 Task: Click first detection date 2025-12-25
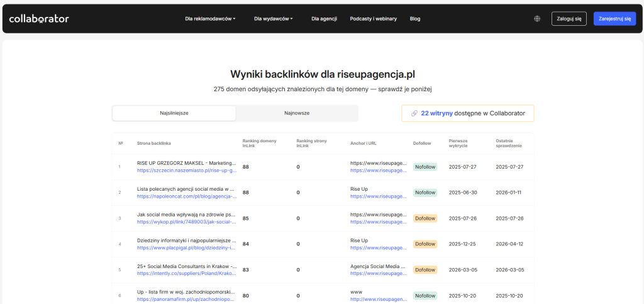[463, 244]
